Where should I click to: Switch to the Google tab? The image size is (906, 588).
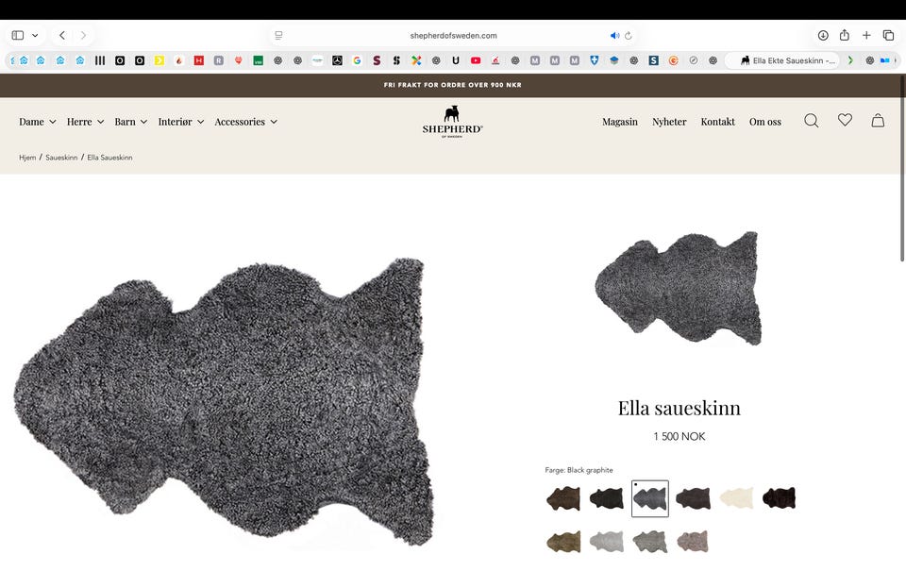(x=357, y=60)
